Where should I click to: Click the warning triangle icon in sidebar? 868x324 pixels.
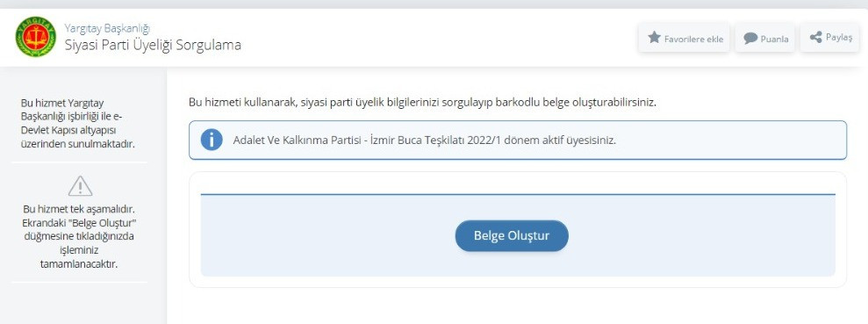80,185
